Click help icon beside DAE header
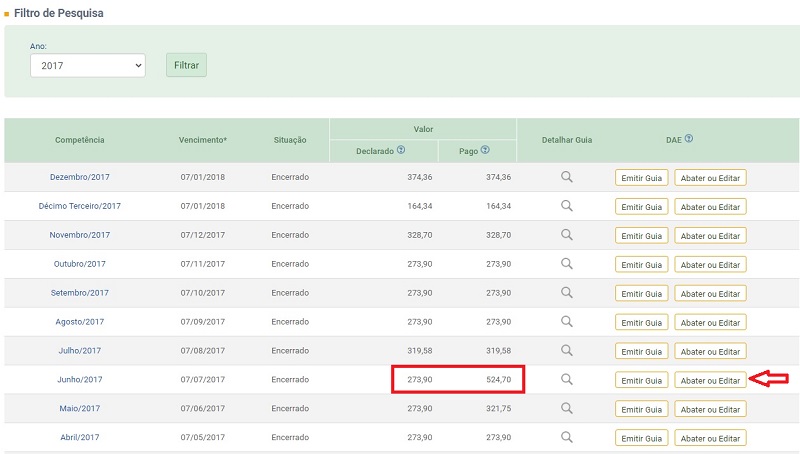This screenshot has width=800, height=454. 689,139
